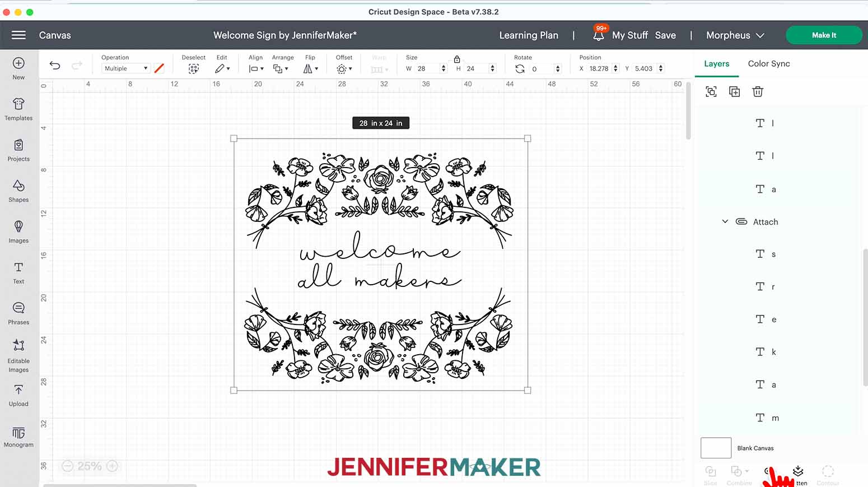868x487 pixels.
Task: Click the welcome all makers design on canvas
Action: click(380, 265)
